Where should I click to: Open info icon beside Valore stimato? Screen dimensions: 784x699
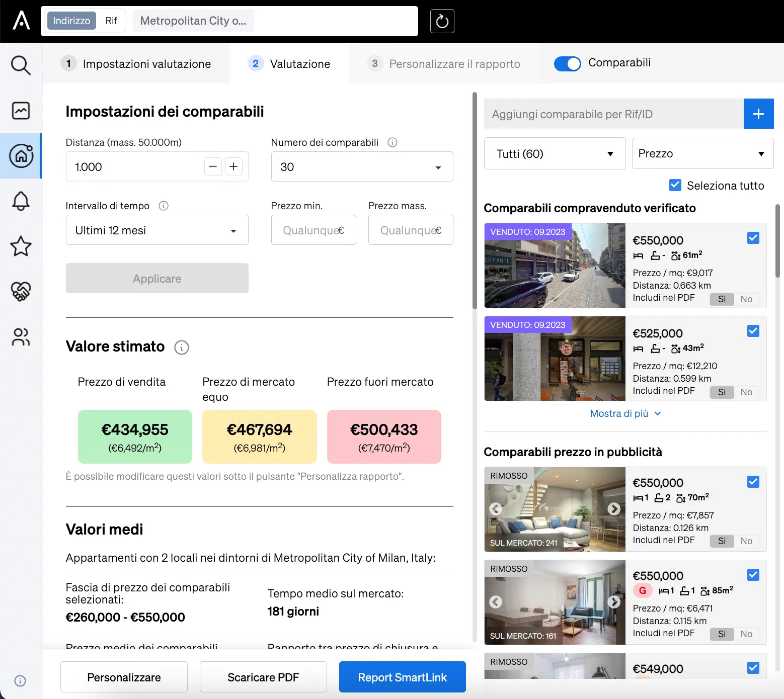click(x=182, y=347)
